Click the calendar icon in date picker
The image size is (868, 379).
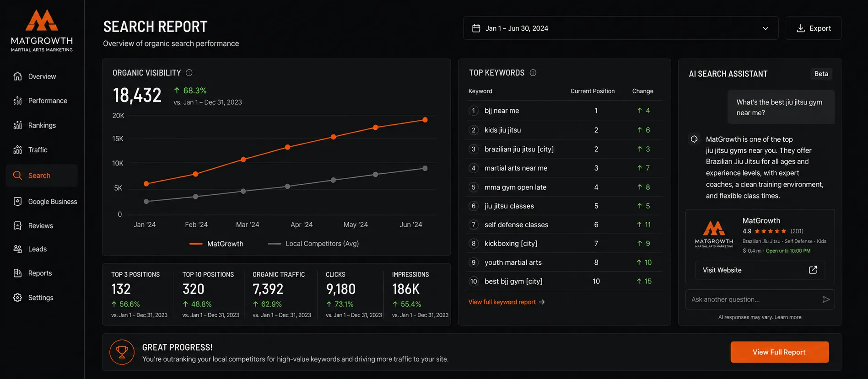point(476,28)
